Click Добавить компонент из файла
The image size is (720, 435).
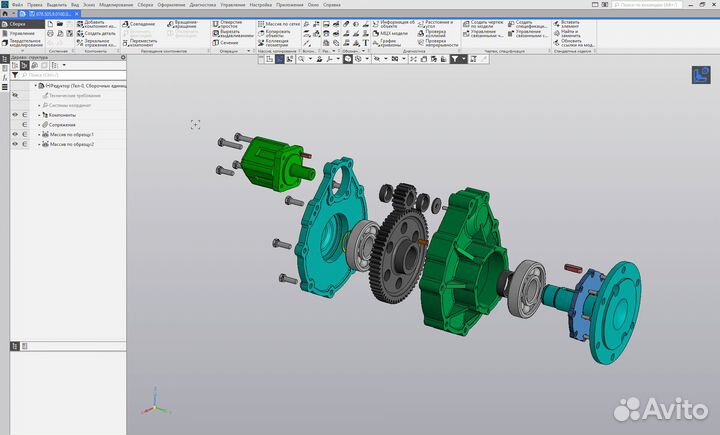coord(96,24)
